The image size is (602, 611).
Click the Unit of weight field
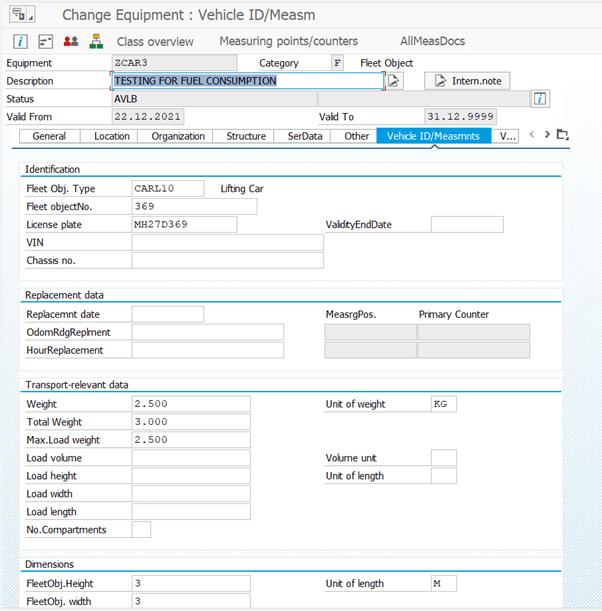click(444, 404)
